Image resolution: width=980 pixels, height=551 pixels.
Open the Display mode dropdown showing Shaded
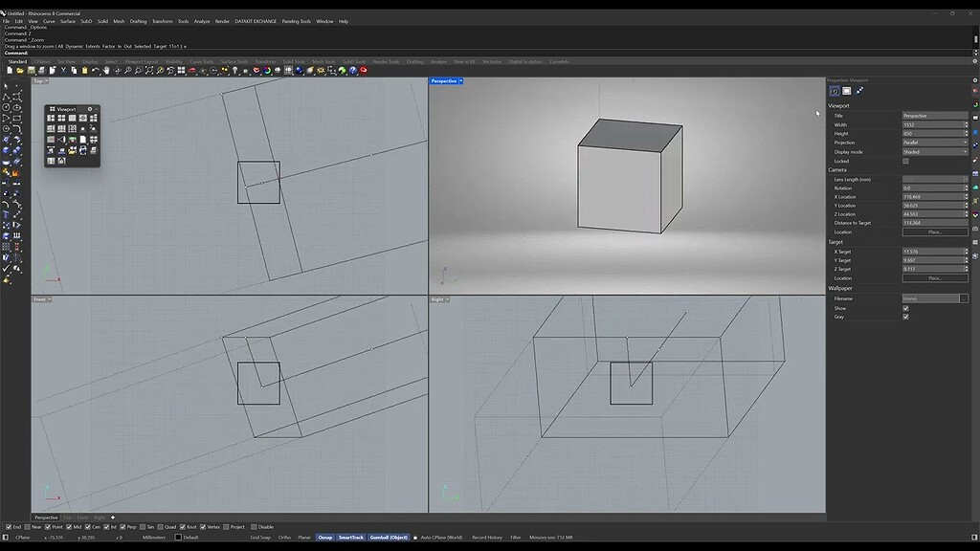933,152
